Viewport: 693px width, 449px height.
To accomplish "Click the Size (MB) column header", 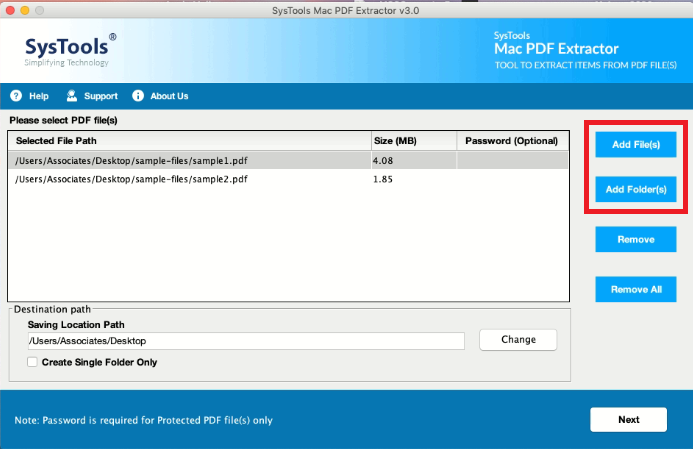I will pyautogui.click(x=414, y=141).
